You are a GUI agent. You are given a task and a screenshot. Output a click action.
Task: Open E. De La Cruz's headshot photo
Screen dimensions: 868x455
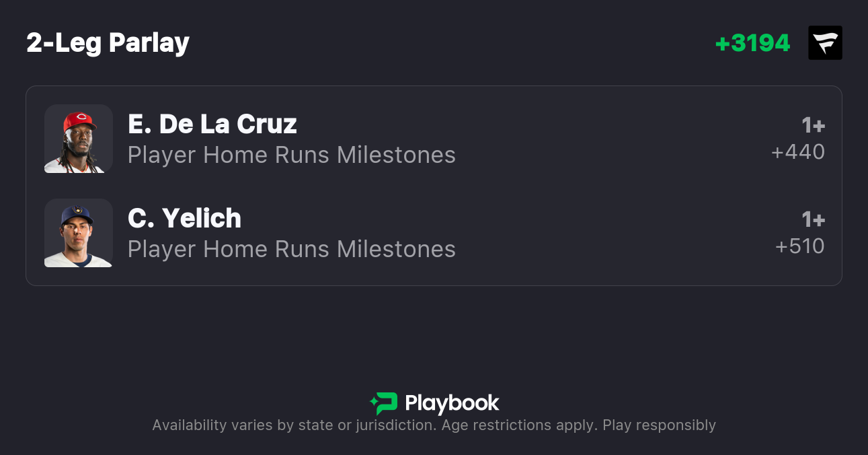click(78, 139)
